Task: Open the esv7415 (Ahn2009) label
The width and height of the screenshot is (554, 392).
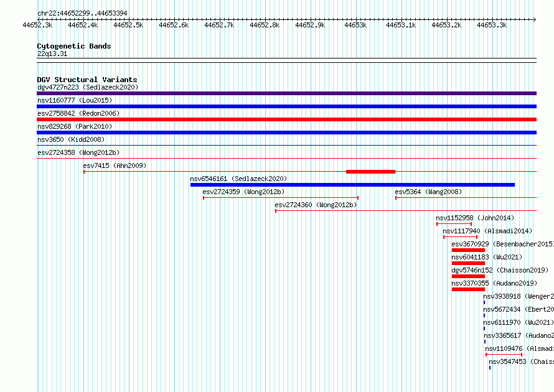Action: click(115, 166)
